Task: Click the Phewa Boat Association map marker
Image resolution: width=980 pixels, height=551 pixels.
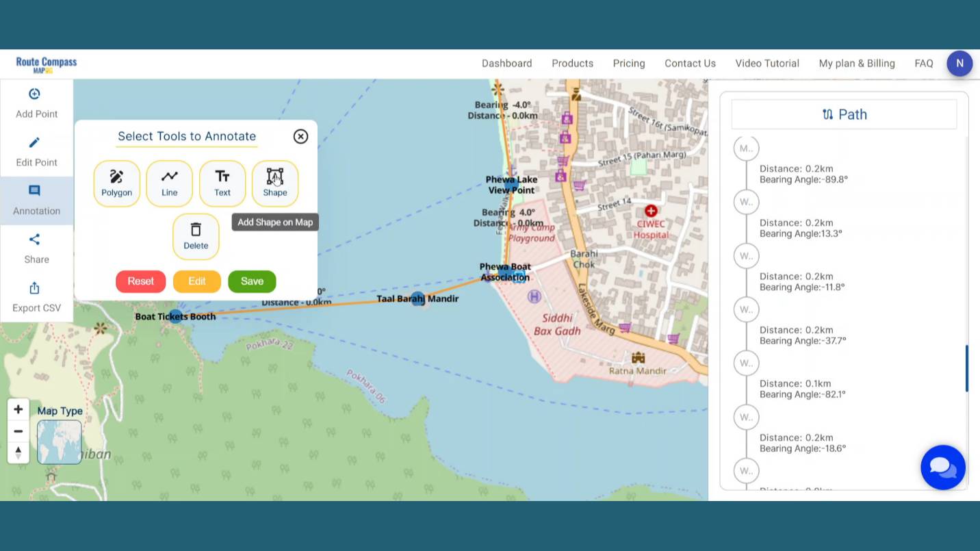Action: (505, 272)
